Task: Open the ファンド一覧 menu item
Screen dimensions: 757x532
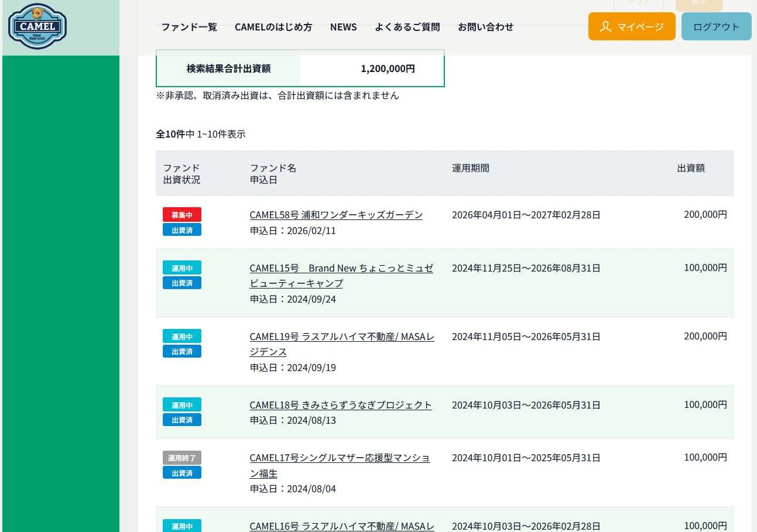Action: [189, 27]
